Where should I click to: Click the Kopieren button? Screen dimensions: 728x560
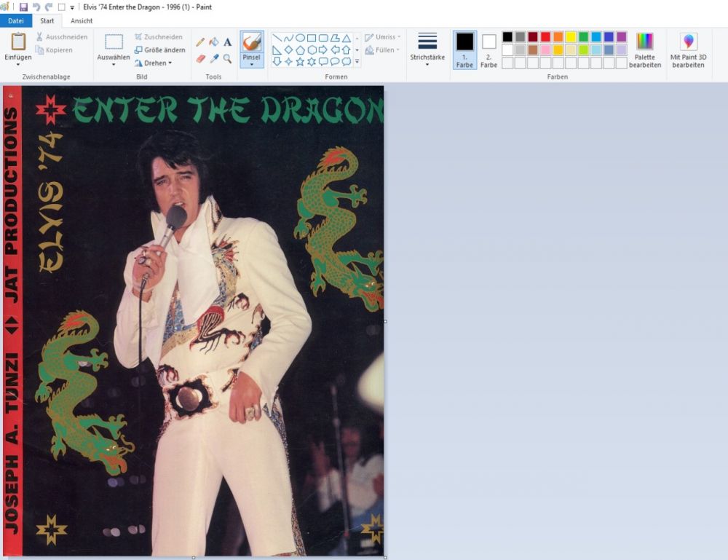pyautogui.click(x=55, y=50)
